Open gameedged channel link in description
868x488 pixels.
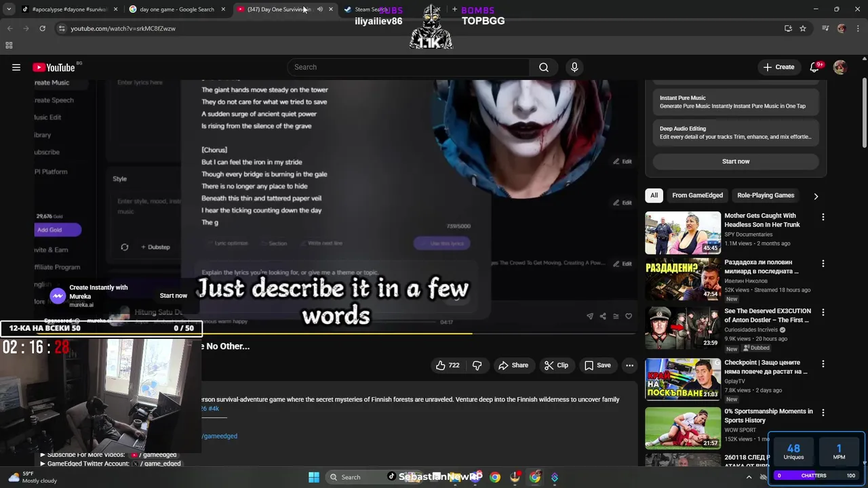tap(220, 436)
